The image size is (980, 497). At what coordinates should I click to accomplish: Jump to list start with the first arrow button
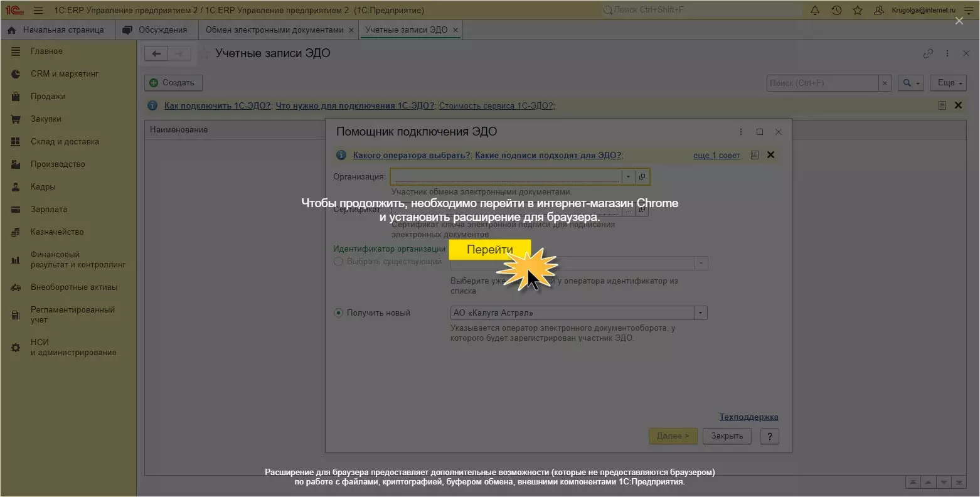(913, 482)
